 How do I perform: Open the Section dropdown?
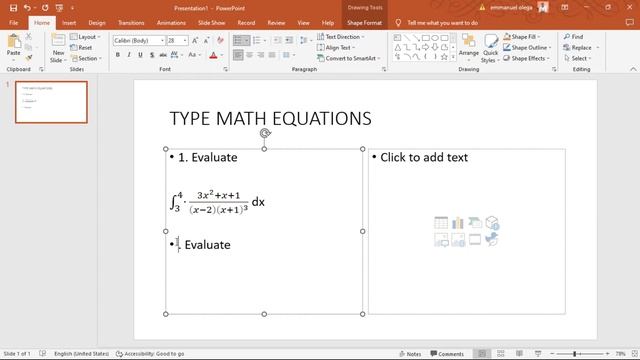[x=86, y=58]
